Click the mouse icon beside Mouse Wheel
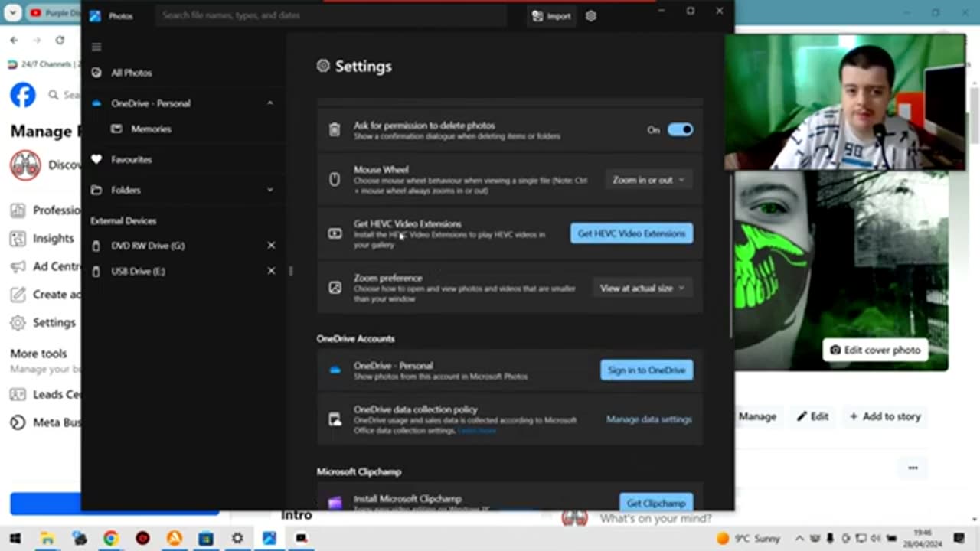This screenshot has width=980, height=551. [x=335, y=180]
